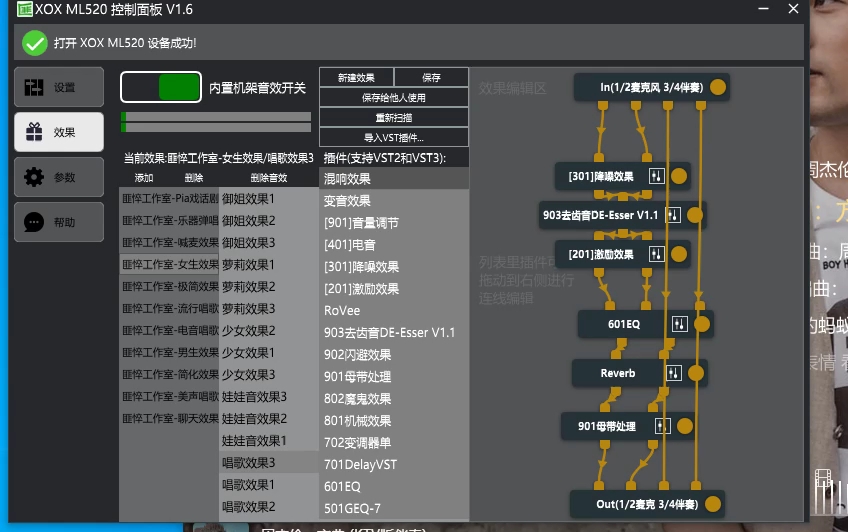Select RoVee plugin
The height and width of the screenshot is (532, 848).
click(x=394, y=310)
